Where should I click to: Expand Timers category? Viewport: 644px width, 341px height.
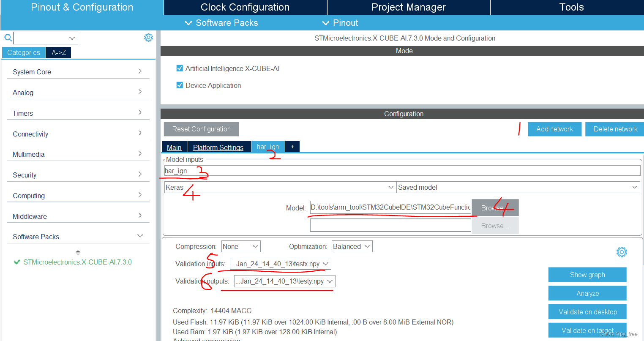[x=78, y=113]
